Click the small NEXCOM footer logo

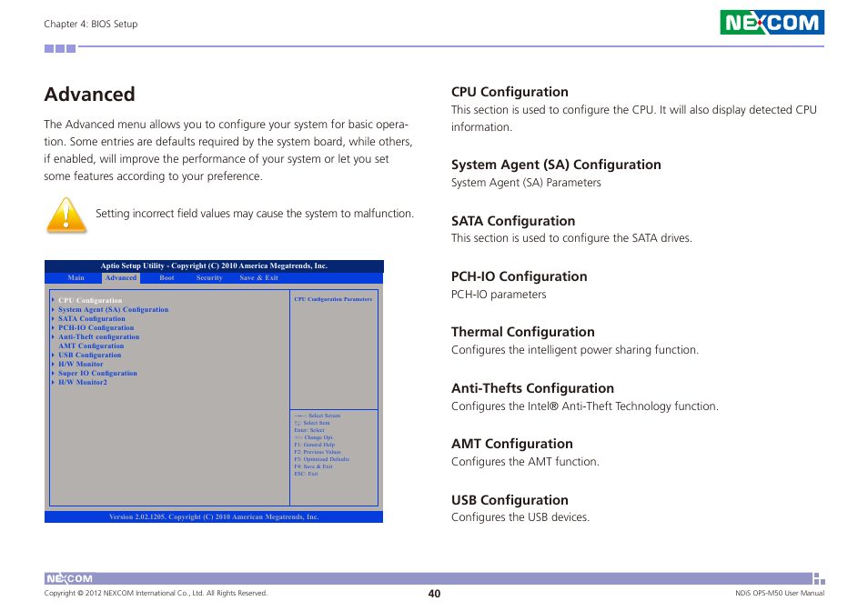[x=69, y=578]
